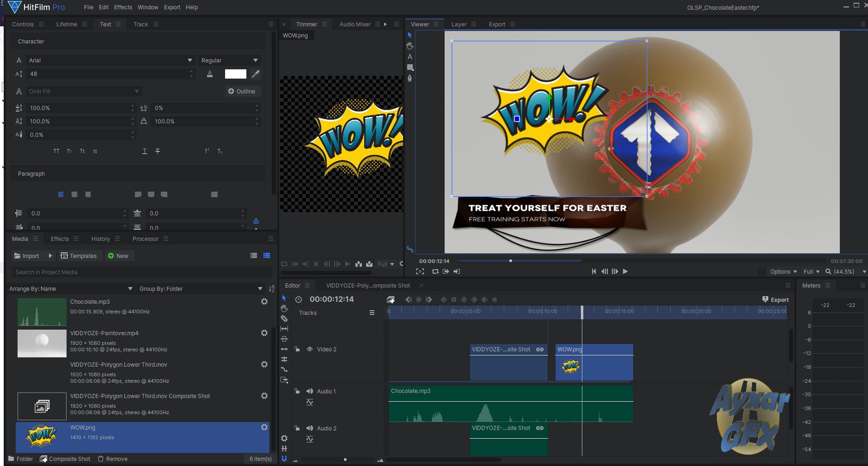Click the timeline zoom slider handle
The image size is (868, 466).
pos(345,460)
